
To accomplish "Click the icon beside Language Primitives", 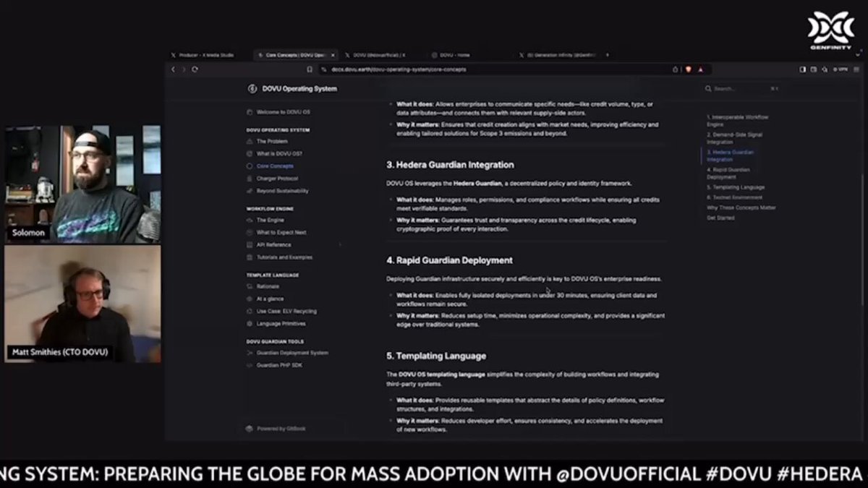I will click(250, 323).
